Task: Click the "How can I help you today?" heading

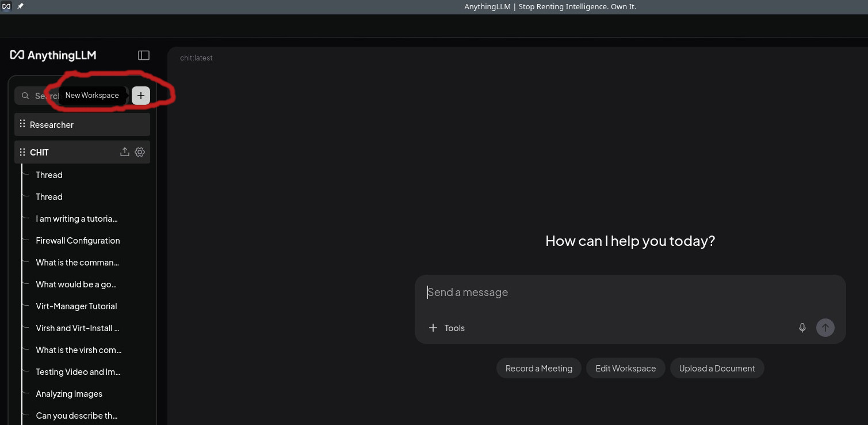Action: point(630,241)
